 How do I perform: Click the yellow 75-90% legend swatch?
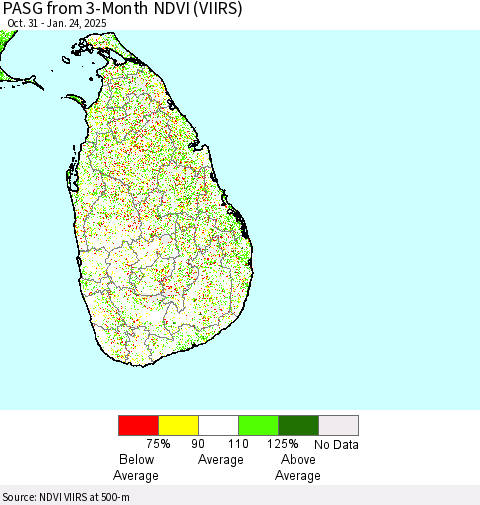click(x=178, y=425)
